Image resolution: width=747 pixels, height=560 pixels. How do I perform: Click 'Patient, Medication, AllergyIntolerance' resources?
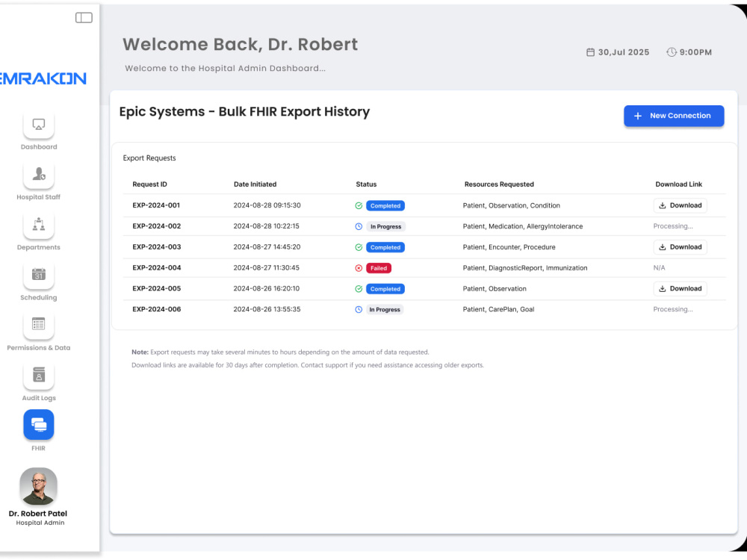pyautogui.click(x=523, y=226)
